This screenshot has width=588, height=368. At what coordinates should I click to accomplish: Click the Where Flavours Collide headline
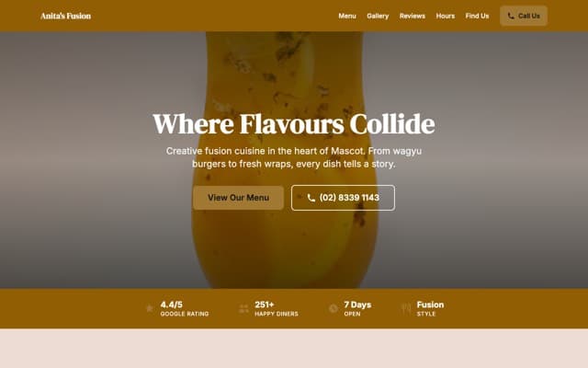coord(294,124)
